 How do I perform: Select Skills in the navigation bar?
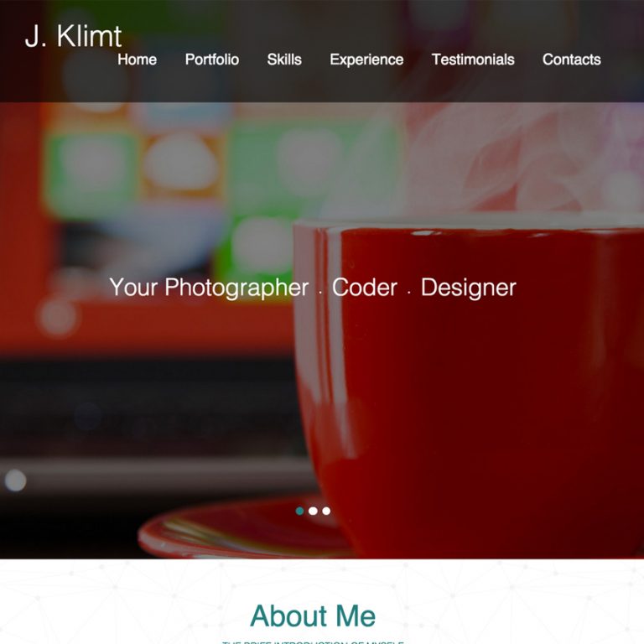point(284,60)
